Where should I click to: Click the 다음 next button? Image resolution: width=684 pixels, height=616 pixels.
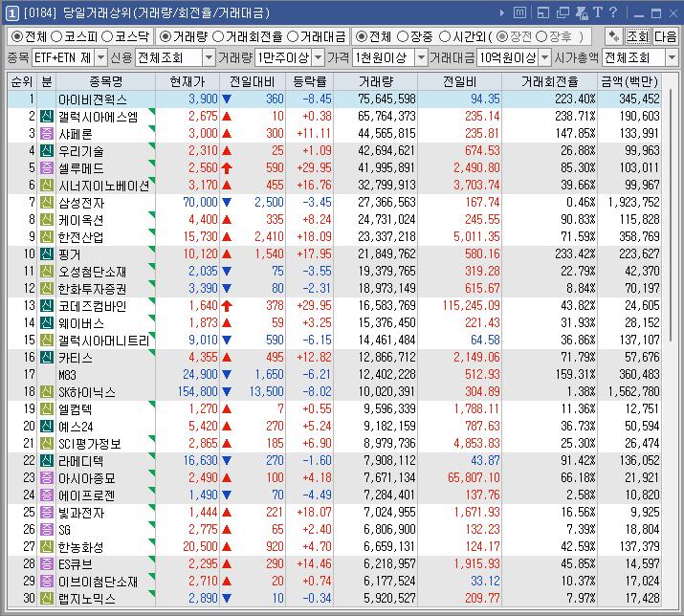coord(665,36)
